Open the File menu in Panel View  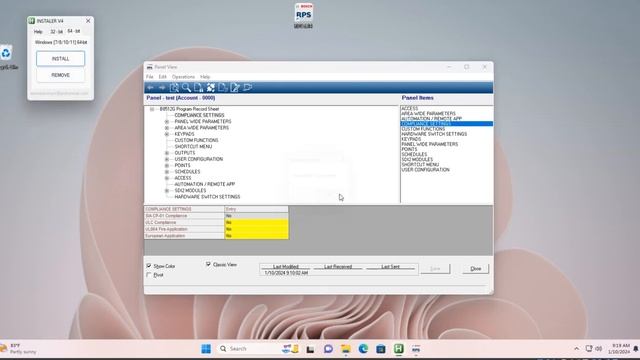[150, 77]
